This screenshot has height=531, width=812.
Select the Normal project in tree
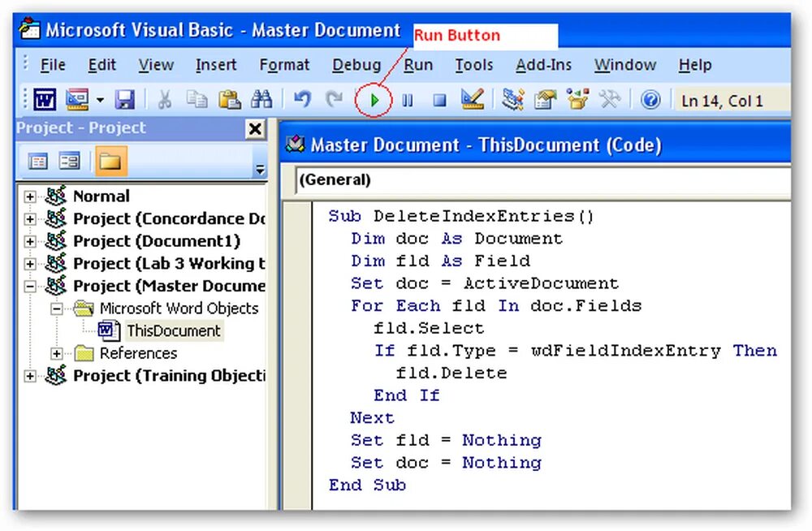101,196
